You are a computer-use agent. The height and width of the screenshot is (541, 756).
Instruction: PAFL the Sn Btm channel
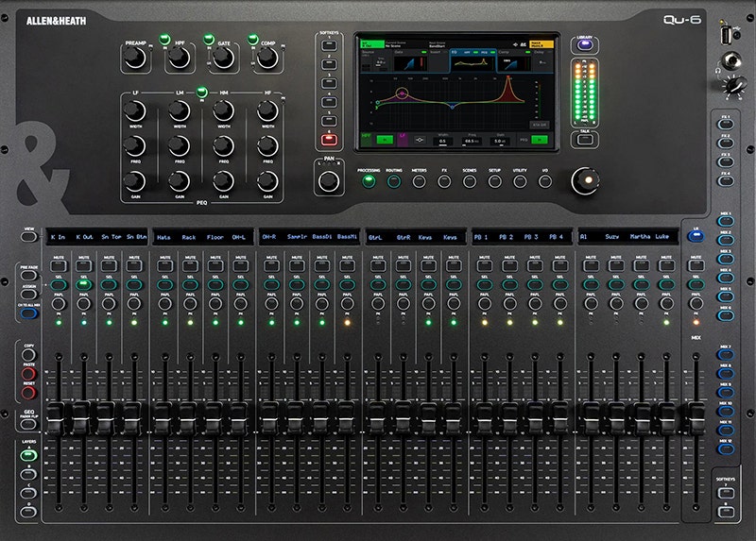[134, 303]
